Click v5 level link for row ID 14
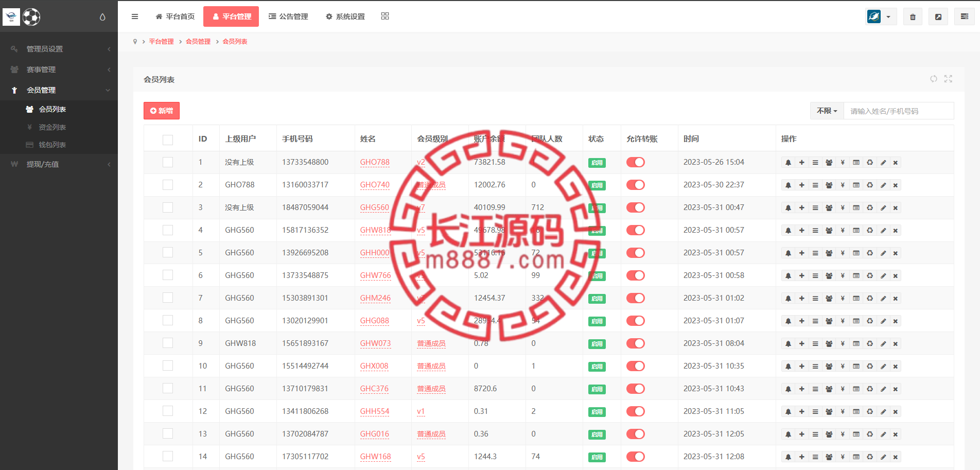 point(421,457)
